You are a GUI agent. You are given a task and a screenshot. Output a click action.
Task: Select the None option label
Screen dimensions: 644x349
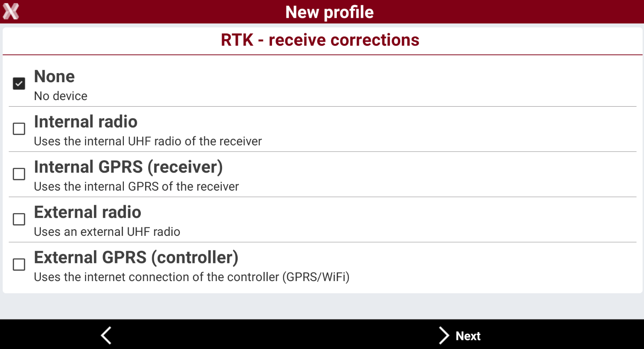click(x=54, y=77)
